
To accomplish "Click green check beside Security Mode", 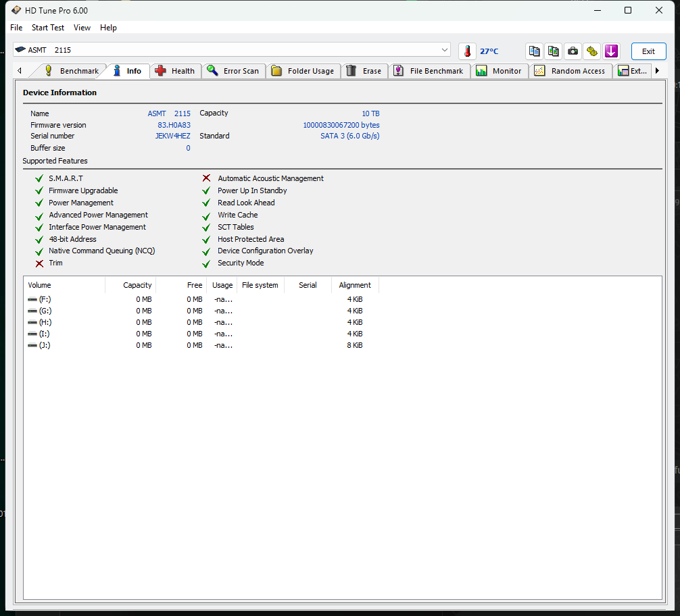I will tap(206, 263).
